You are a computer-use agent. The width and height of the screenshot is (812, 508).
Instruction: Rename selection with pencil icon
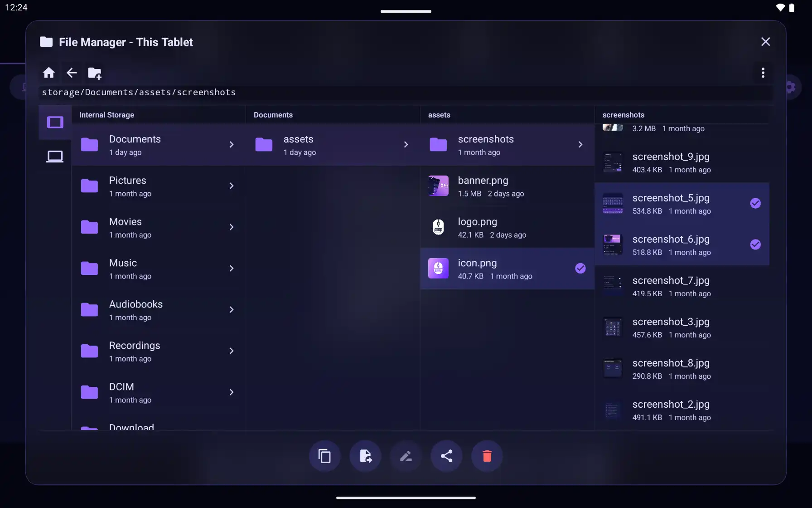coord(406,456)
